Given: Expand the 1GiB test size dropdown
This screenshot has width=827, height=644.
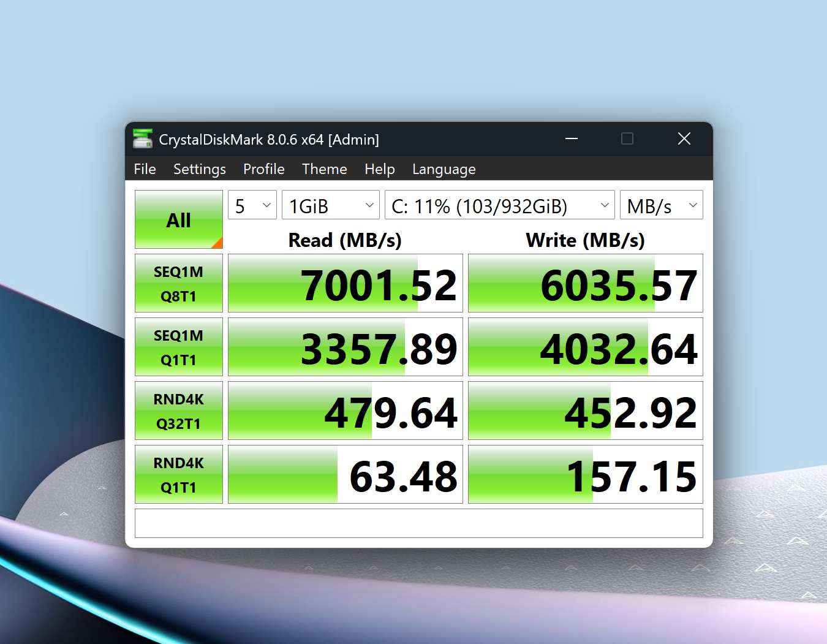Looking at the screenshot, I should (331, 205).
